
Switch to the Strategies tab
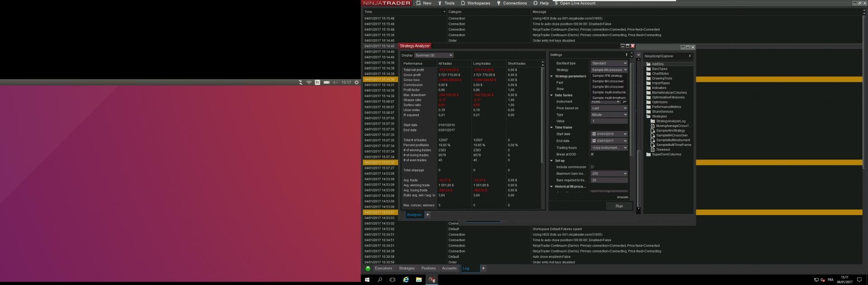point(407,268)
